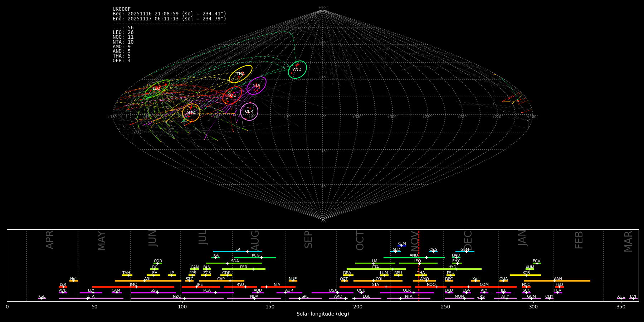This screenshot has height=322, width=644.
Task: Click the SPE shower bar in the timeline
Action: tap(305, 298)
